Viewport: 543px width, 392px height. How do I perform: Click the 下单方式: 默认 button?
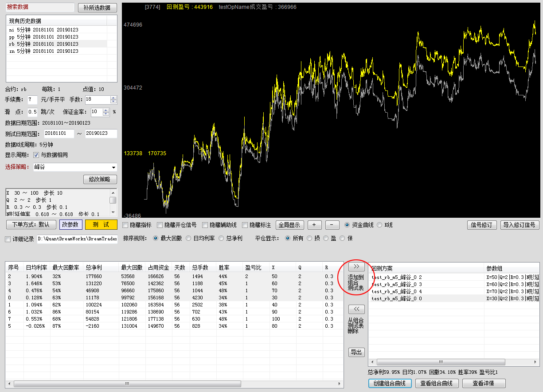click(x=31, y=224)
